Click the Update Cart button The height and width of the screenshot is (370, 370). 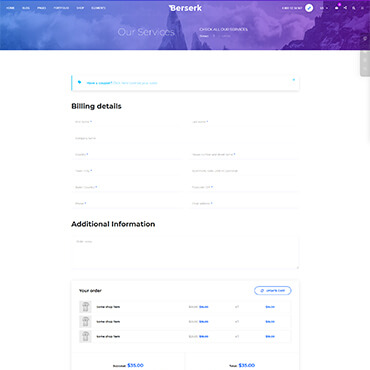(273, 291)
